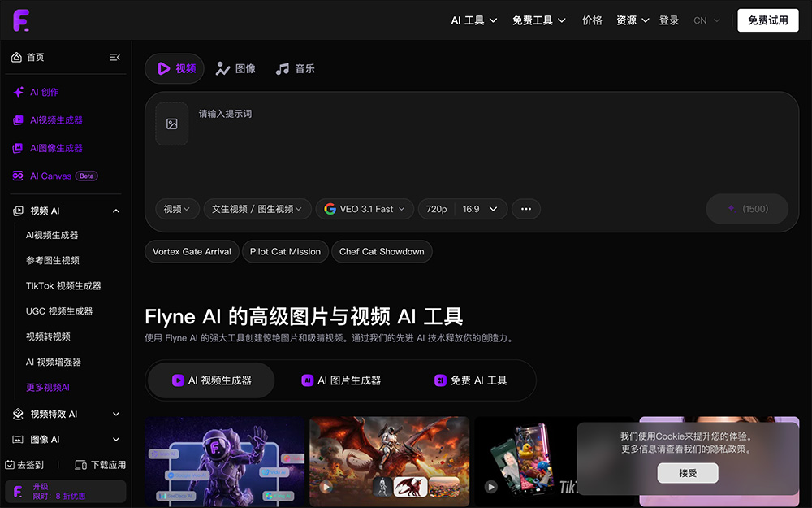Open the astronaut AI models thumbnail
Image resolution: width=812 pixels, height=508 pixels.
coord(225,462)
